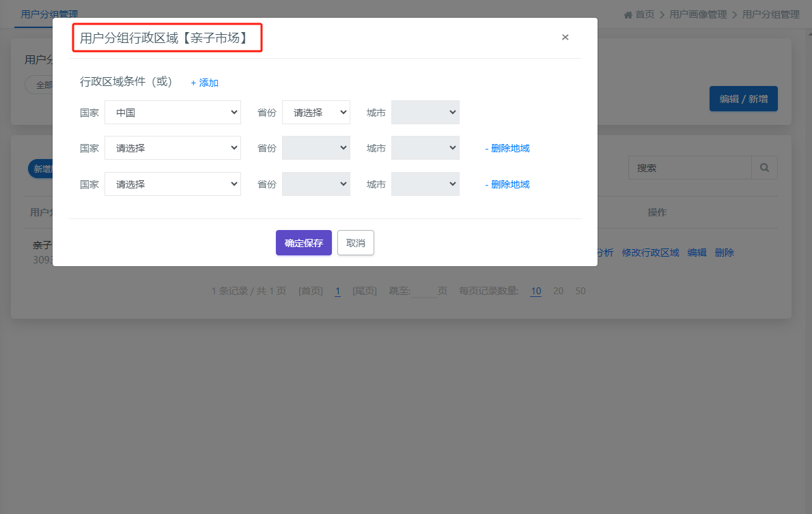Click the 操作 column header
812x514 pixels.
[x=657, y=212]
